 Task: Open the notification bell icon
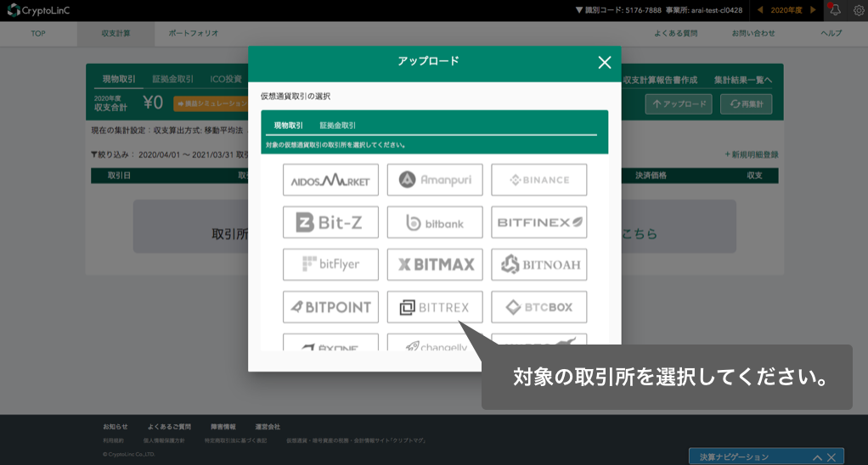835,10
